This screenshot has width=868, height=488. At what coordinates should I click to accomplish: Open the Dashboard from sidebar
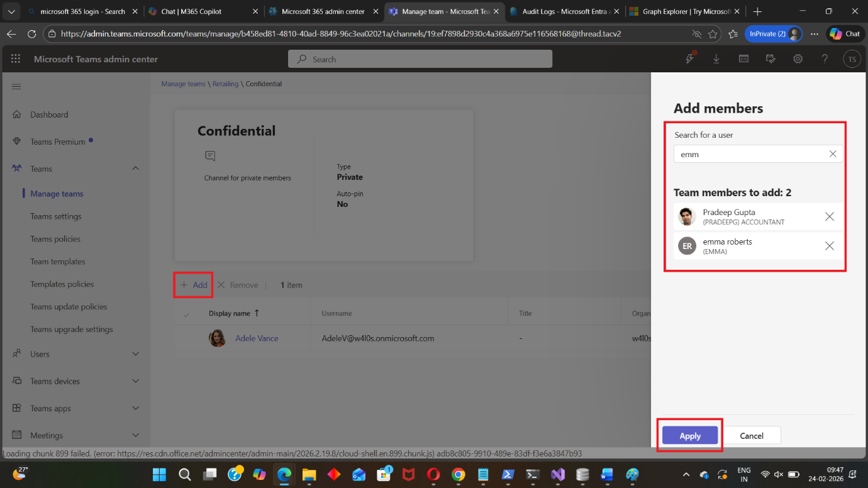coord(49,114)
